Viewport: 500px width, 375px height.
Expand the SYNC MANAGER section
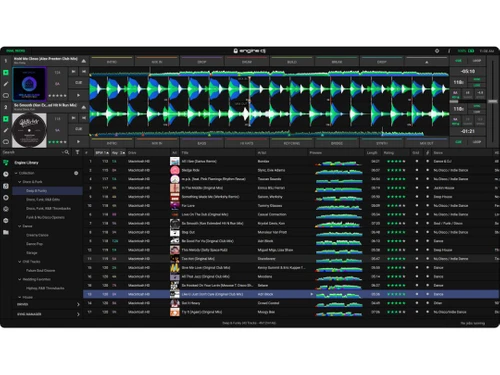tap(48, 314)
